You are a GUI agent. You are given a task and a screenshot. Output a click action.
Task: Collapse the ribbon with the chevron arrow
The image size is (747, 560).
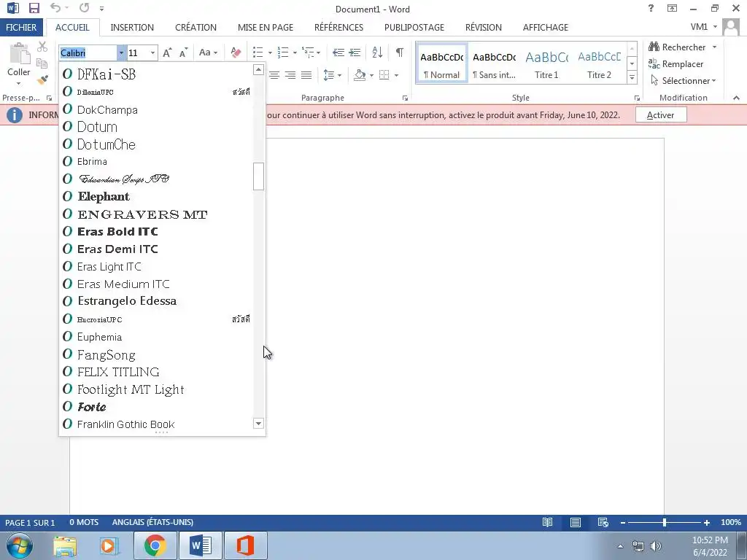pos(737,98)
